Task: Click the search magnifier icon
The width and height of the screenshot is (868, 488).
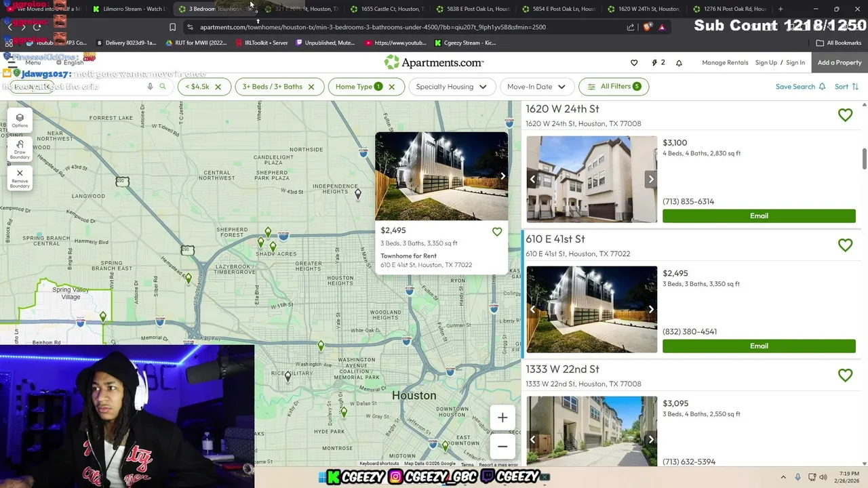Action: click(163, 87)
